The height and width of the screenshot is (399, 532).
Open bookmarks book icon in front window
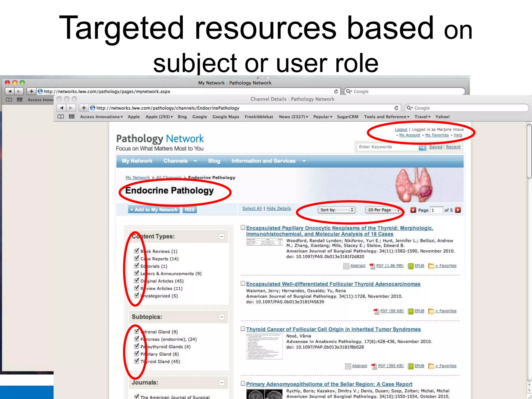pos(61,117)
